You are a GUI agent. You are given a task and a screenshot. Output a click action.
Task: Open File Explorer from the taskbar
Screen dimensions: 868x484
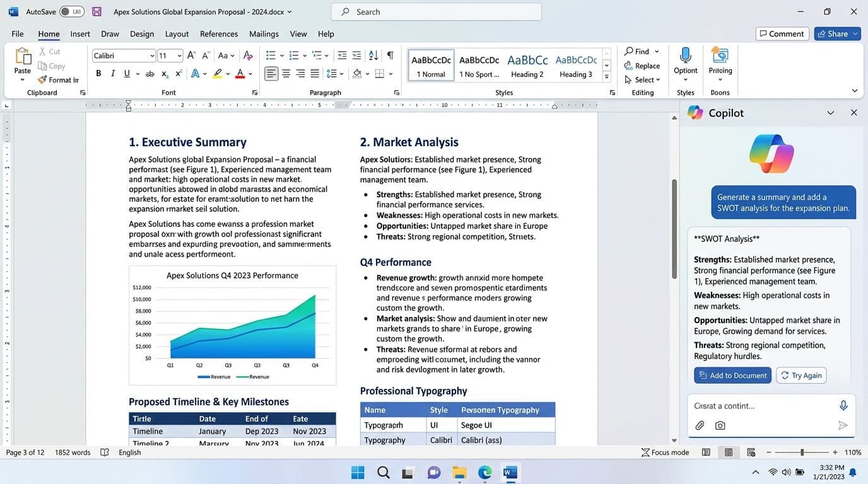pos(459,472)
